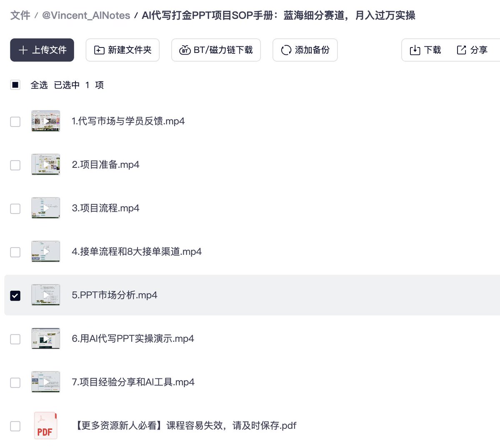Open video thumbnail of 7.项目经验分享和AI工具.mp4

pos(46,382)
